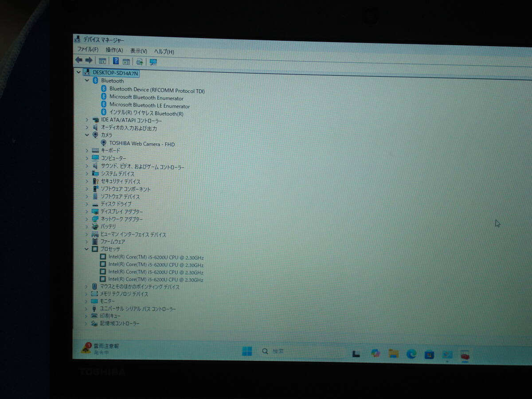Click the action pane toolbar icon
532x399 pixels.
tap(126, 61)
